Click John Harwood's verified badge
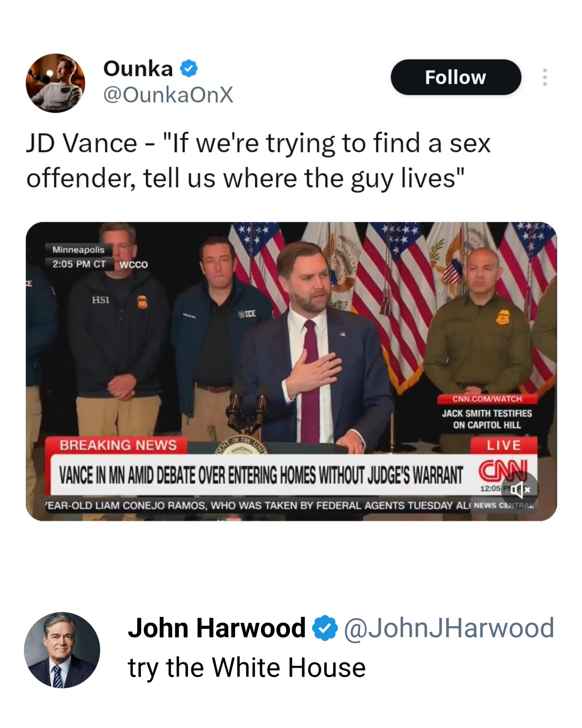Image resolution: width=582 pixels, height=728 pixels. pyautogui.click(x=325, y=628)
